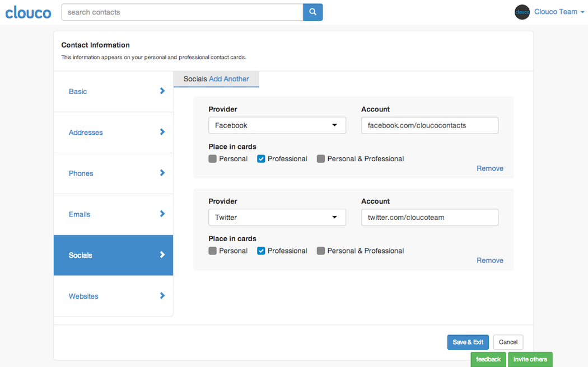Click the Clouco Team avatar image
Viewport: 588px width, 367px height.
point(522,12)
